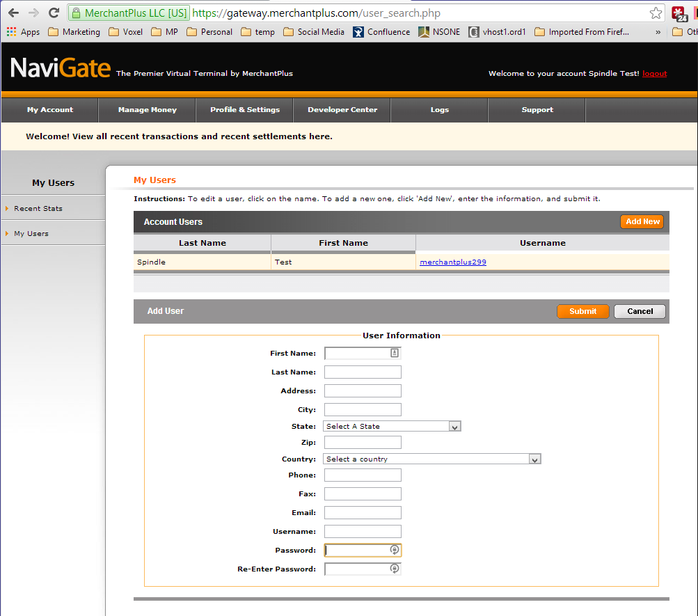The height and width of the screenshot is (616, 698).
Task: Click the First Name column header
Action: tap(343, 243)
